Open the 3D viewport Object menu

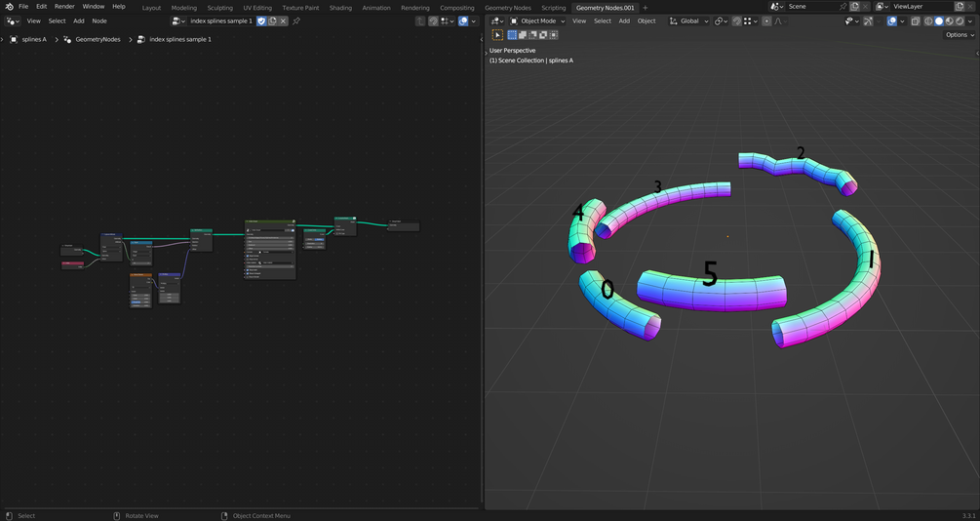647,21
